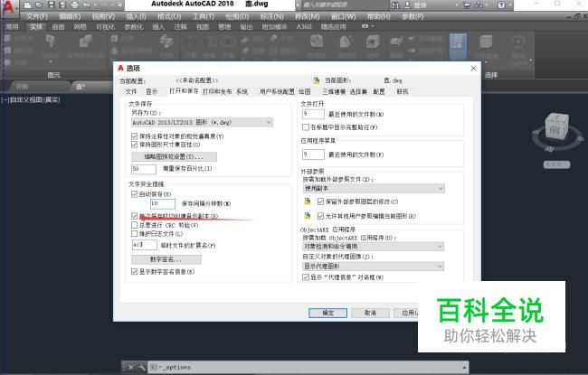Screen dimensions: 588x375
Task: Click the 应用程序菜单 recent files count field
Action: pyautogui.click(x=313, y=155)
